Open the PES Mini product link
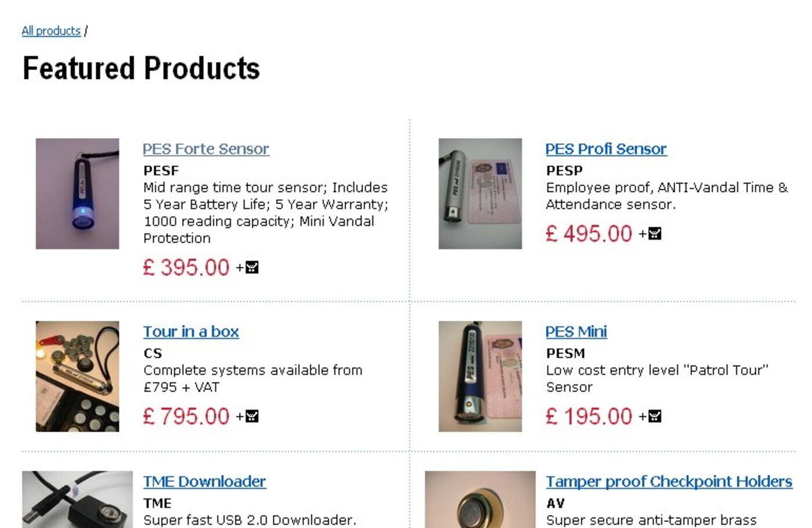The width and height of the screenshot is (812, 528). coord(576,332)
